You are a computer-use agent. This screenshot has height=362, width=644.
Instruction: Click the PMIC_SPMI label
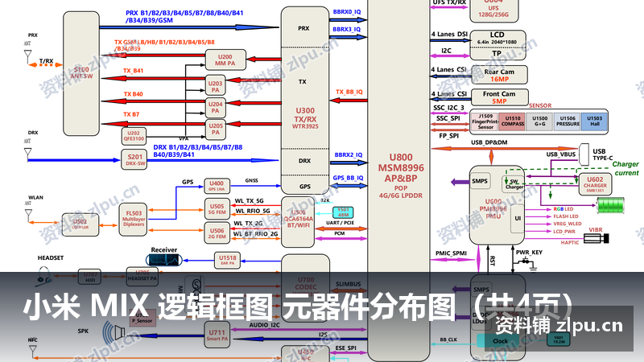451,253
